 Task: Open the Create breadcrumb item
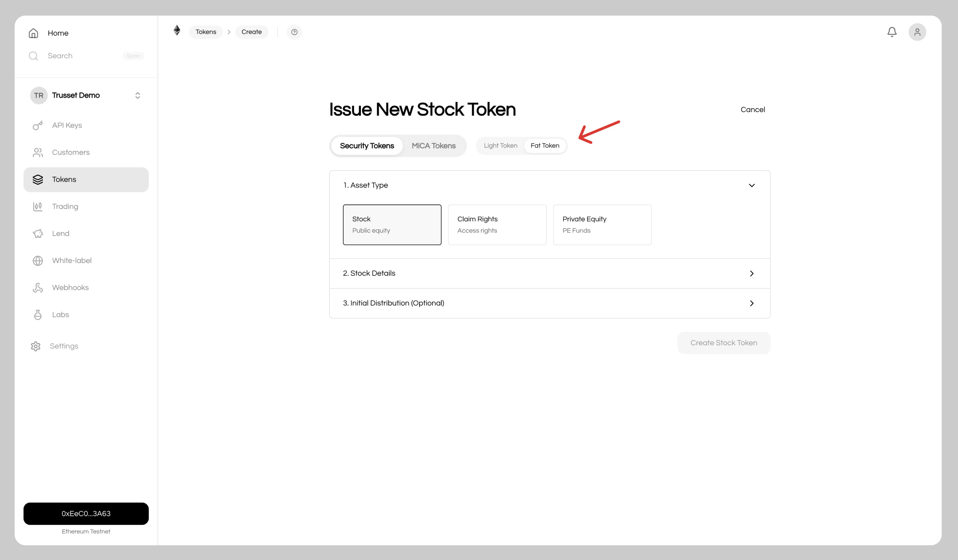252,32
